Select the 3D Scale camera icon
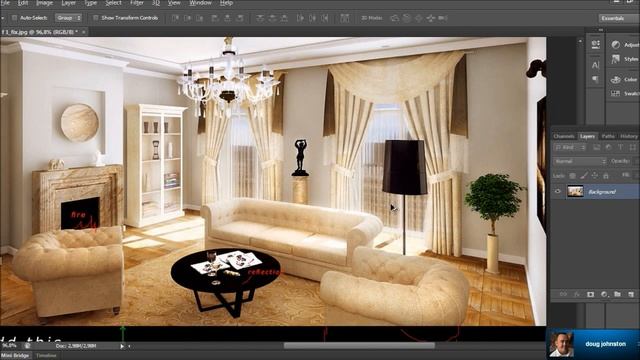Image resolution: width=640 pixels, height=360 pixels. pos(443,18)
